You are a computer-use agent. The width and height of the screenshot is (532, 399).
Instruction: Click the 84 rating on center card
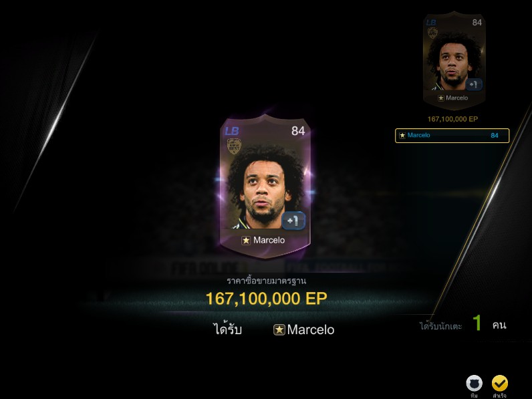[298, 131]
